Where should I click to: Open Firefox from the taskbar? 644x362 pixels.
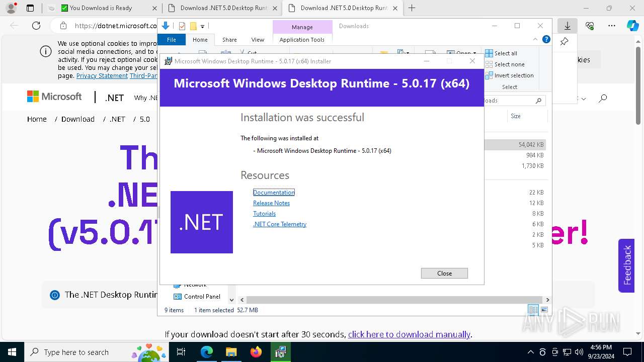pos(256,352)
